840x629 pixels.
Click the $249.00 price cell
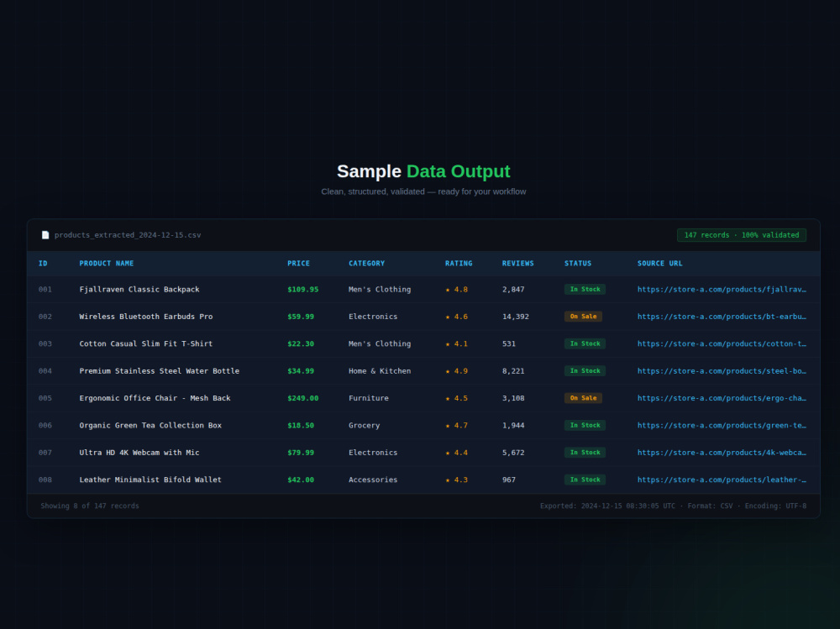pos(302,398)
